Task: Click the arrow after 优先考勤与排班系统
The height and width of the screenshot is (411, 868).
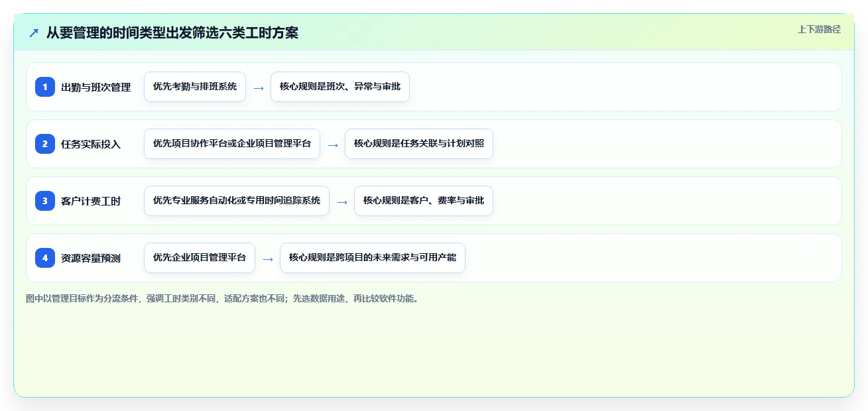Action: [259, 88]
